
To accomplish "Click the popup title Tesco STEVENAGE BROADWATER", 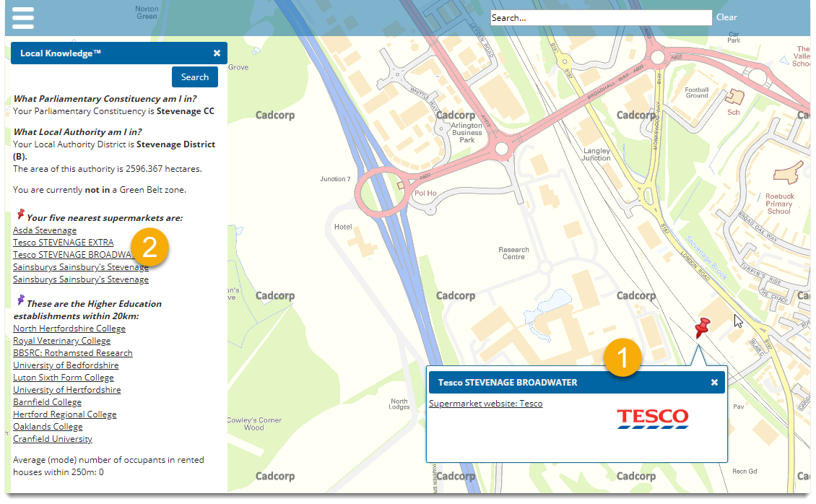I will [508, 383].
